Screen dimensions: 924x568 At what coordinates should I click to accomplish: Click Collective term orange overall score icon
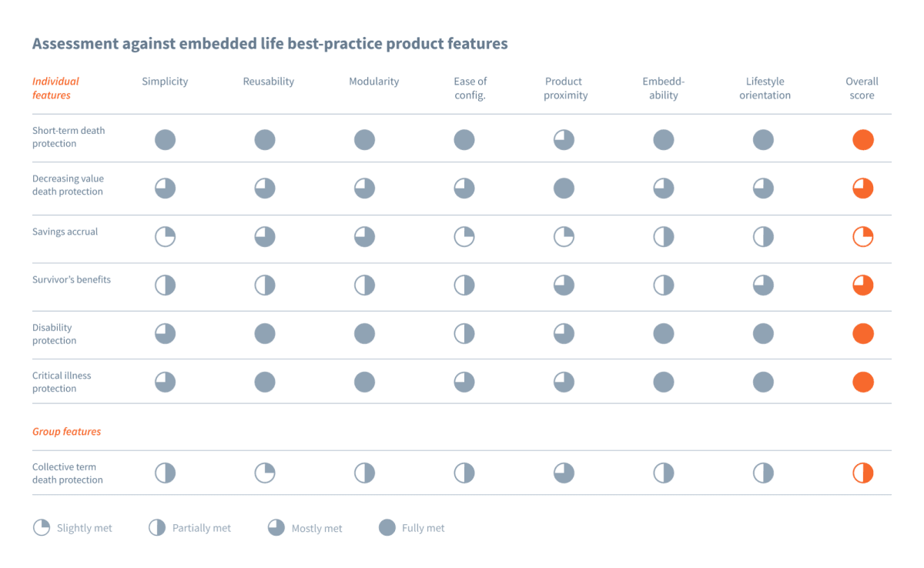coord(863,473)
